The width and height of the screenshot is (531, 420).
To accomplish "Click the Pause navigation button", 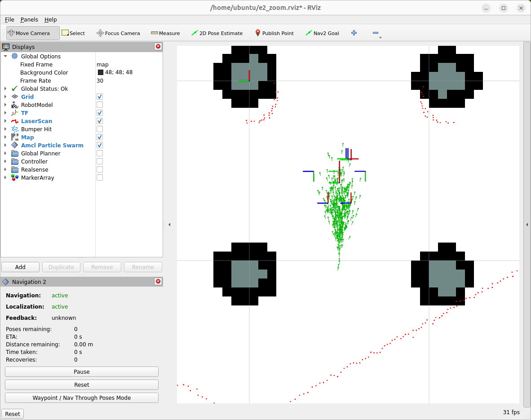I will 82,371.
